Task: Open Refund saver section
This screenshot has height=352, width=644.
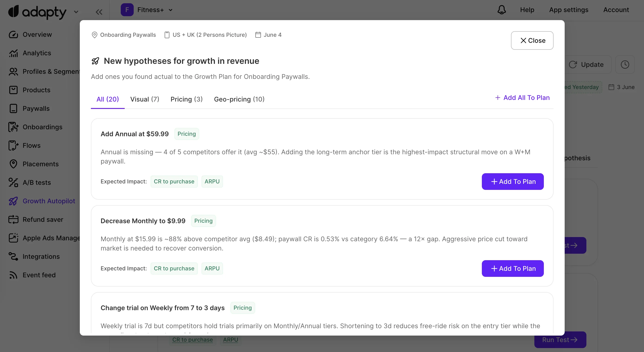Action: 43,219
